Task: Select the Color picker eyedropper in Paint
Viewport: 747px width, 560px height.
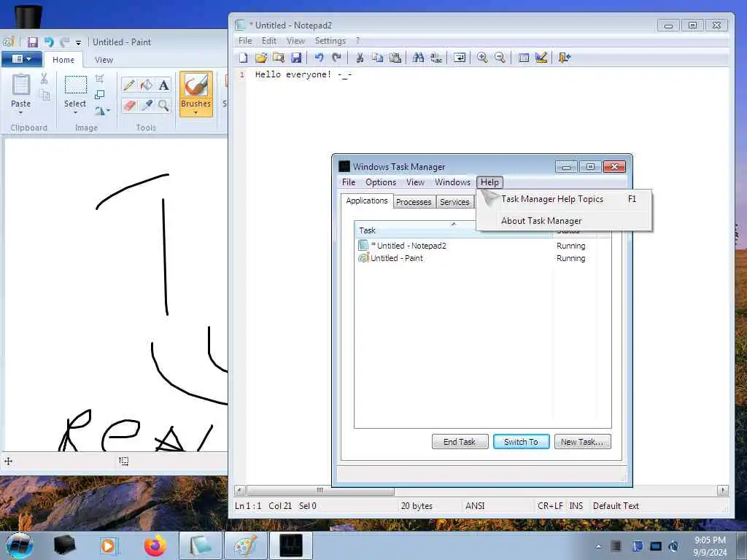Action: click(x=146, y=105)
